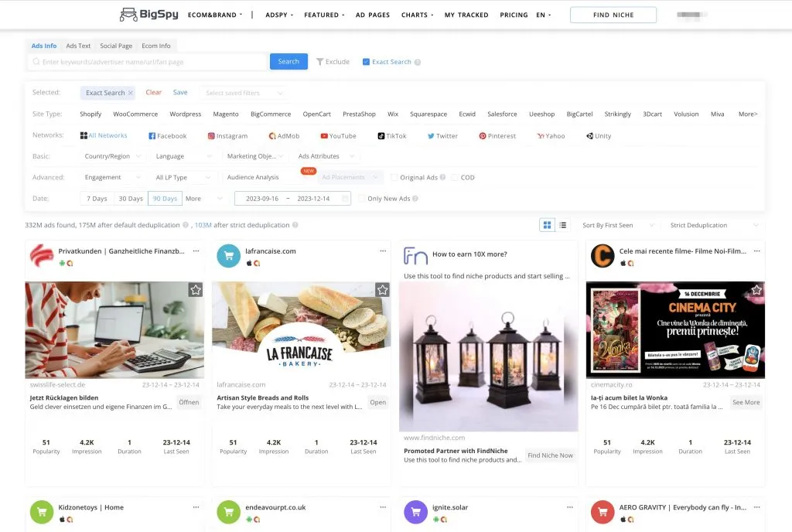
Task: Open the PRICING menu item
Action: (x=514, y=15)
